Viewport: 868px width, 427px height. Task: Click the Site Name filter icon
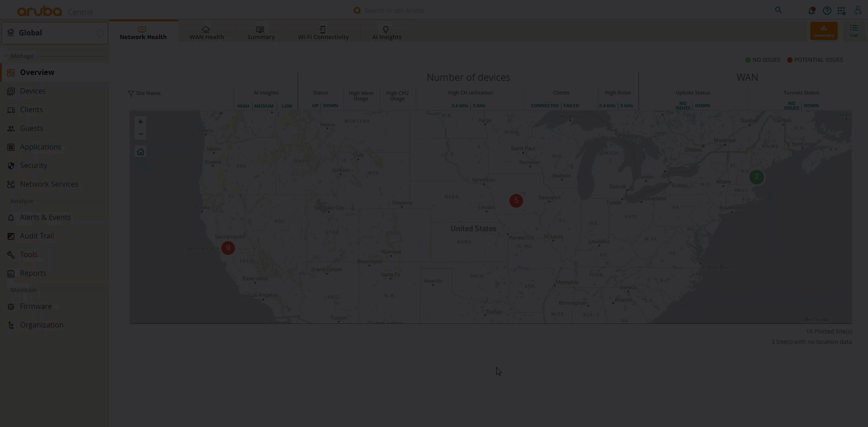click(x=131, y=94)
